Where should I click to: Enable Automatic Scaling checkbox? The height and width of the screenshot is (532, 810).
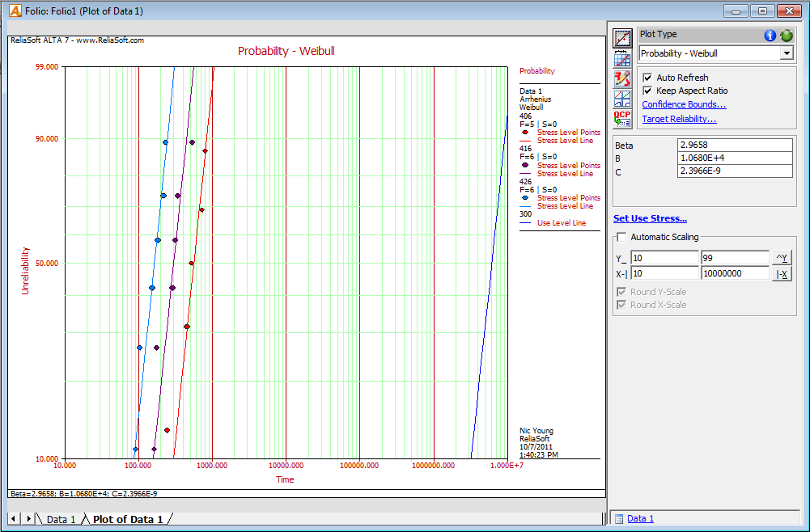tap(621, 238)
